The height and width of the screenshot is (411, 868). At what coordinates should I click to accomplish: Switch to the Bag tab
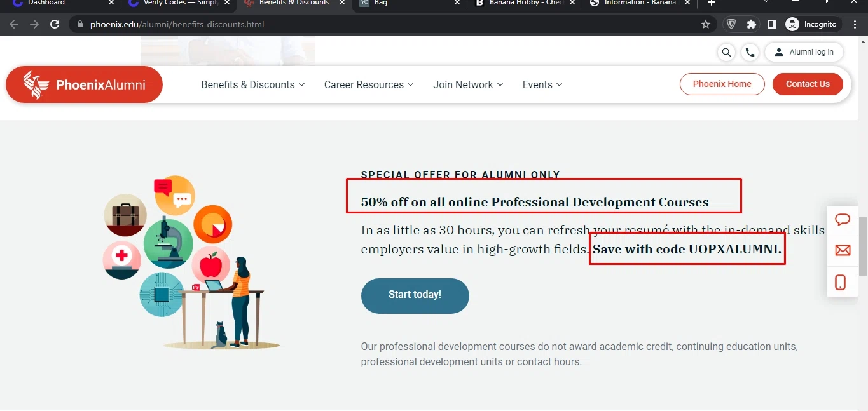[407, 4]
